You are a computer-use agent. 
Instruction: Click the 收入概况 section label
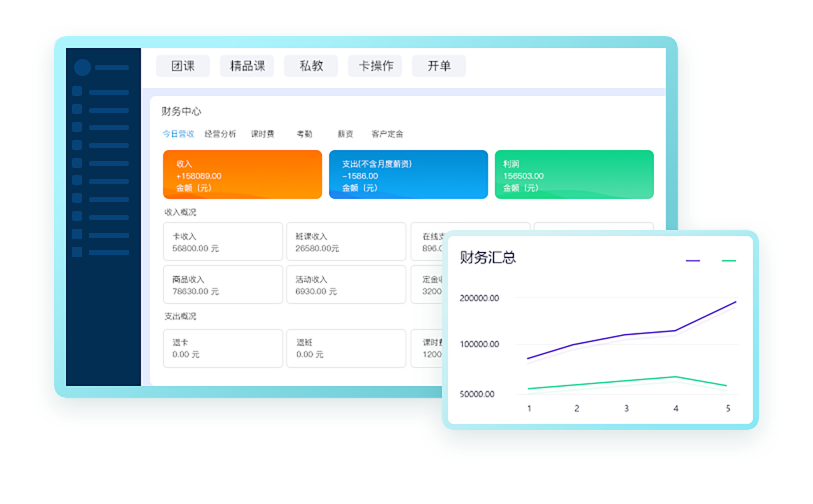[180, 212]
